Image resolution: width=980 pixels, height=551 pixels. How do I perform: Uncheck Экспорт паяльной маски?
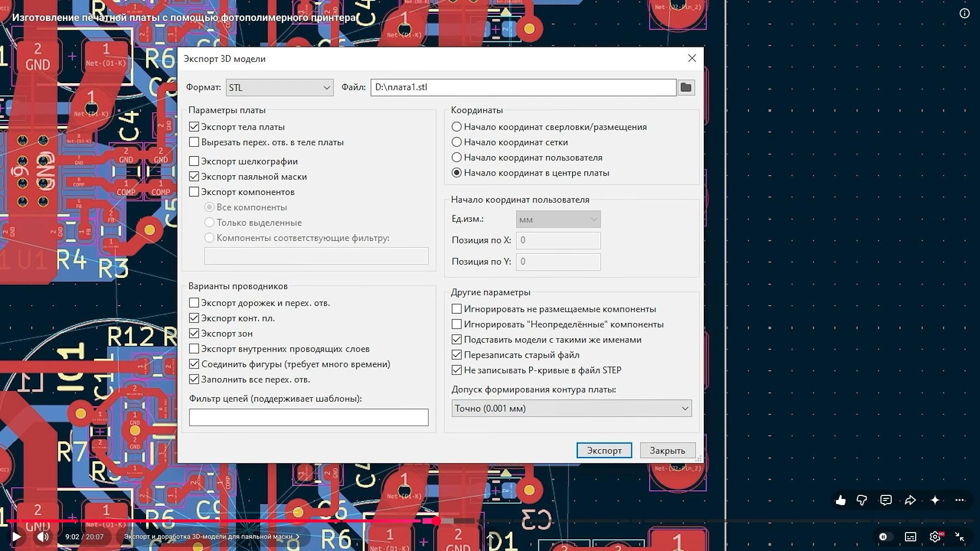coord(194,177)
